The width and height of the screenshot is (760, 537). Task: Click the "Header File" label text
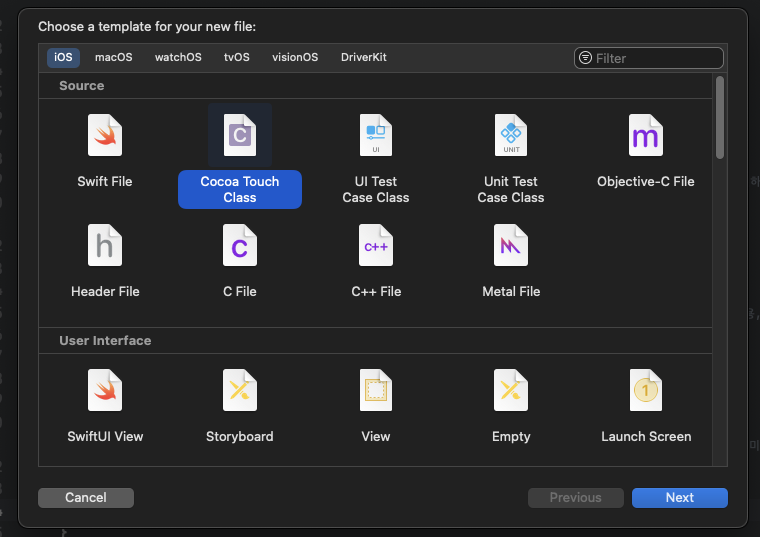tap(105, 291)
